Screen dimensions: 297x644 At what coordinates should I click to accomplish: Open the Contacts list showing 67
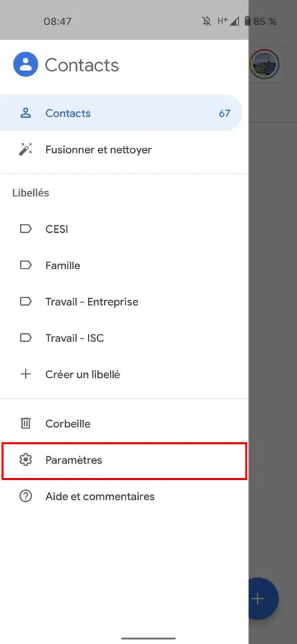pos(121,113)
